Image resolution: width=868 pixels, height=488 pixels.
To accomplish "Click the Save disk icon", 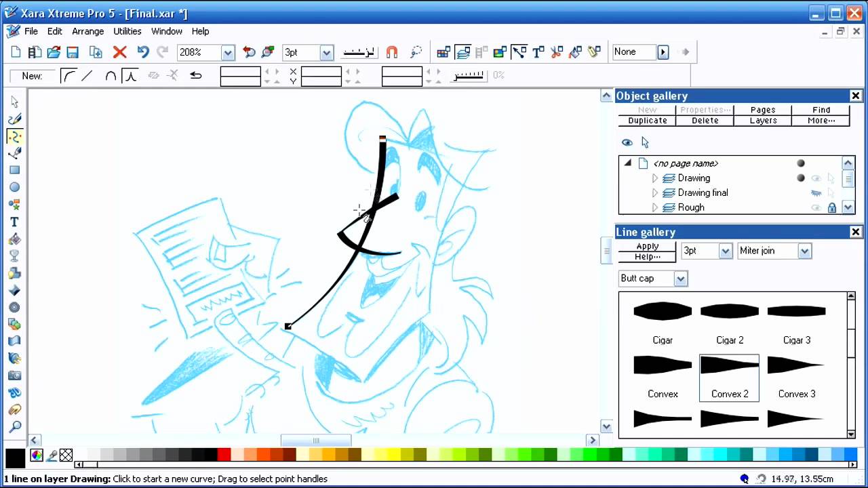I will [73, 52].
